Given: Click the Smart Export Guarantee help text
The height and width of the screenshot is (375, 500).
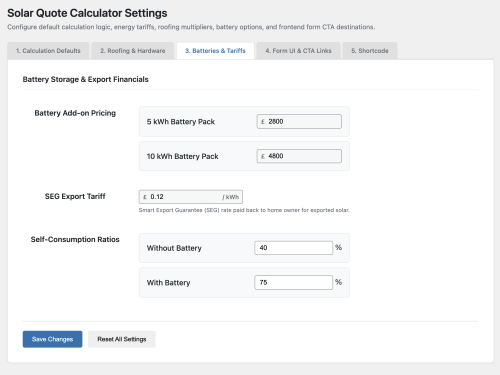Looking at the screenshot, I should pyautogui.click(x=244, y=210).
